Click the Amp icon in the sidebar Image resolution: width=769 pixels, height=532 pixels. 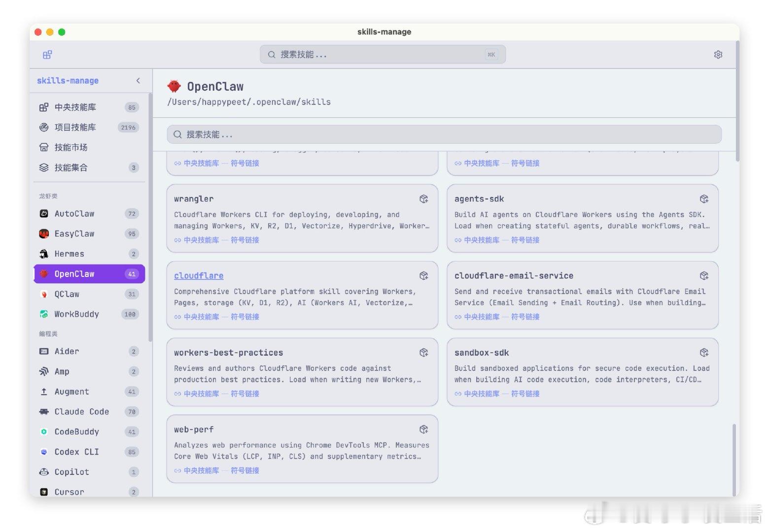44,371
